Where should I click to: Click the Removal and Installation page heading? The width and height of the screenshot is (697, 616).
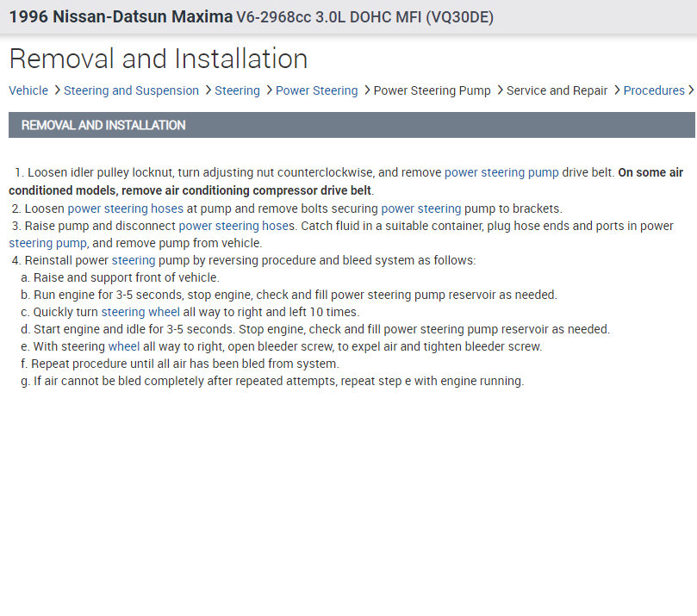[x=159, y=59]
